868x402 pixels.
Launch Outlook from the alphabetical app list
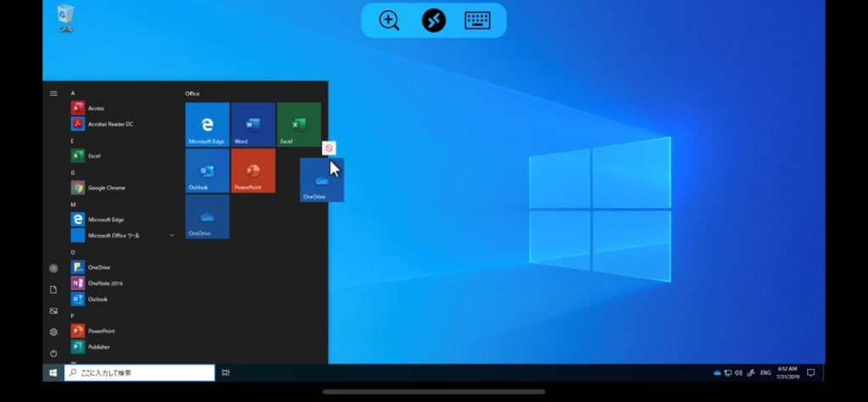(122, 299)
